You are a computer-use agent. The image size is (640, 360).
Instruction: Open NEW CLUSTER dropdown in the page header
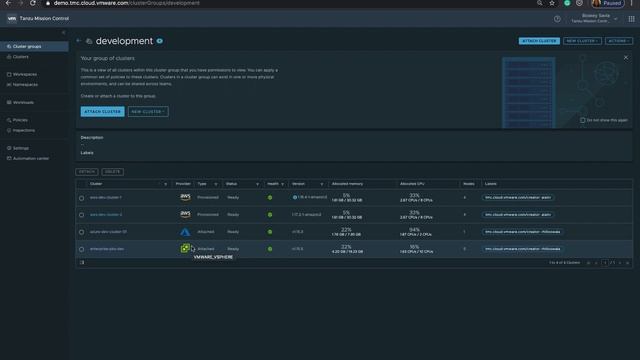coord(582,41)
